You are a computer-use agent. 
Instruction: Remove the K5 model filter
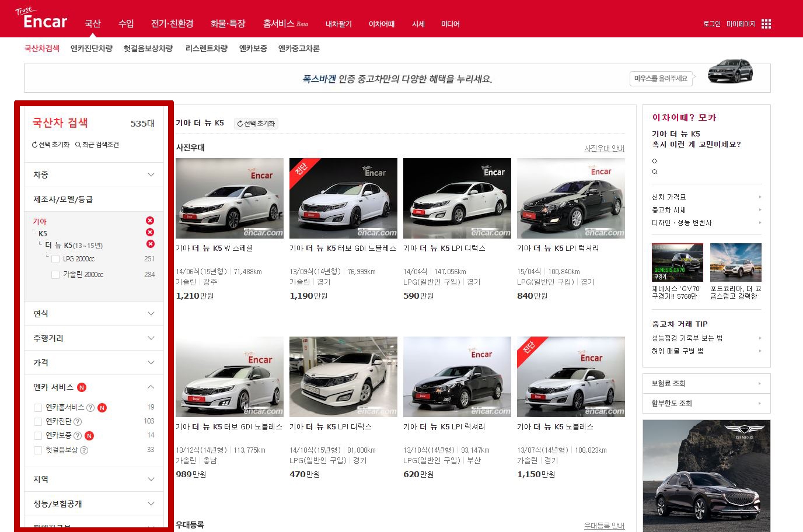click(150, 232)
